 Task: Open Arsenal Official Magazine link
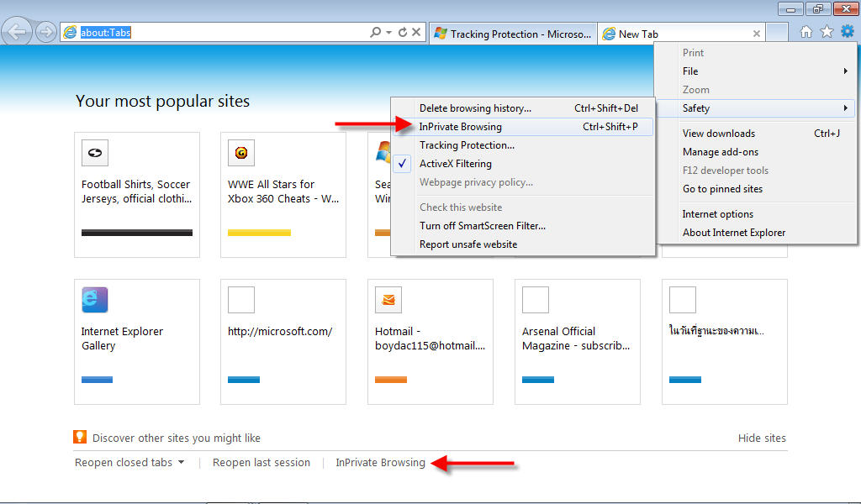pyautogui.click(x=576, y=339)
